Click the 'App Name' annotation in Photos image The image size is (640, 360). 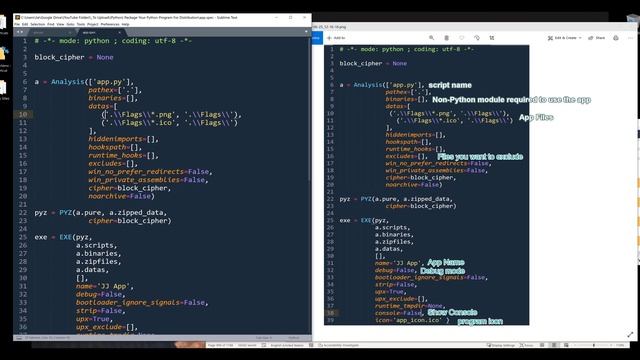[x=446, y=262]
